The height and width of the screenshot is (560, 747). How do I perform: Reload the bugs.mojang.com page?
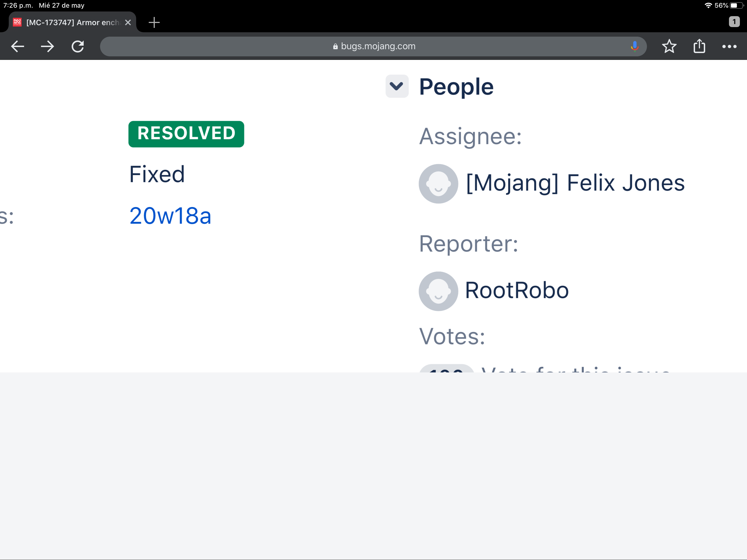click(x=78, y=46)
